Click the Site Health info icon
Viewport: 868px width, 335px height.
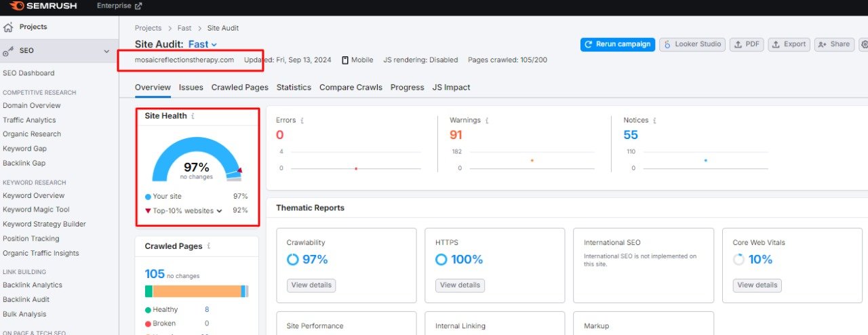point(193,116)
